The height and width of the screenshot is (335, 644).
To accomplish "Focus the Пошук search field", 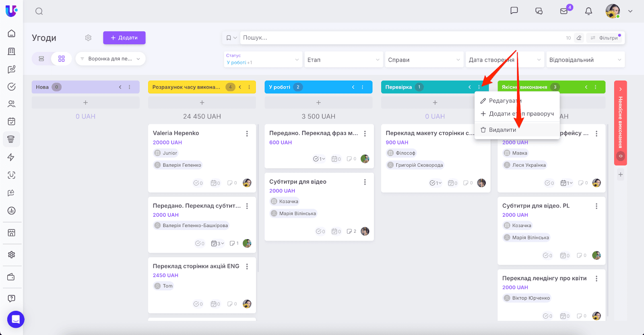I will tap(402, 38).
